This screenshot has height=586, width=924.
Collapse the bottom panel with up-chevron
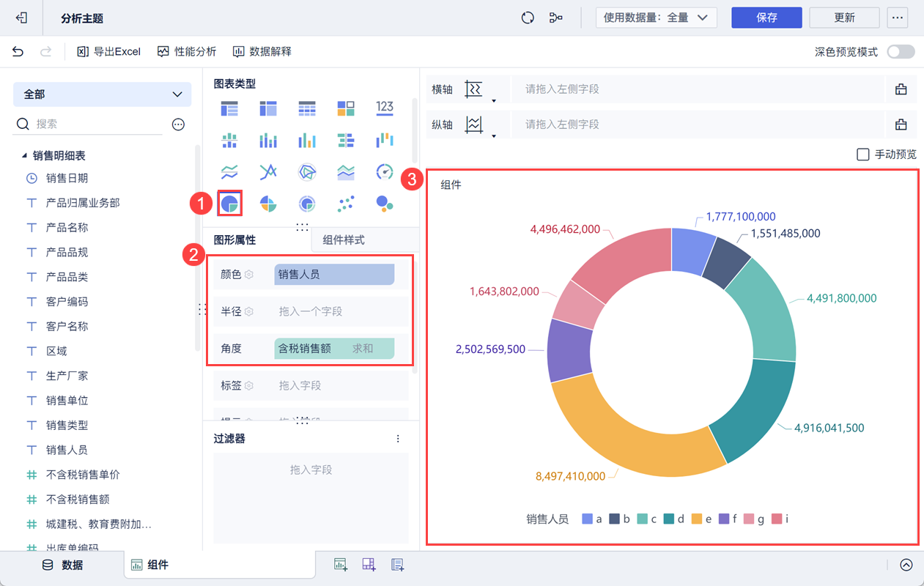coord(906,565)
